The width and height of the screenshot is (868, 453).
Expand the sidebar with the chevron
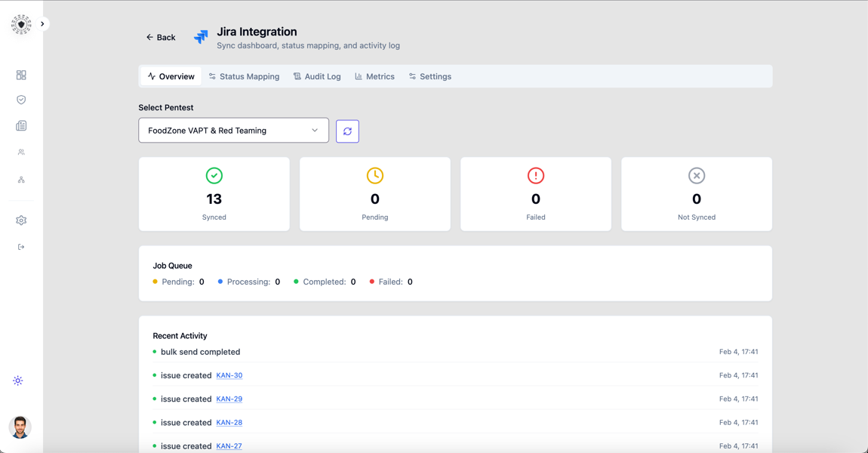click(43, 24)
